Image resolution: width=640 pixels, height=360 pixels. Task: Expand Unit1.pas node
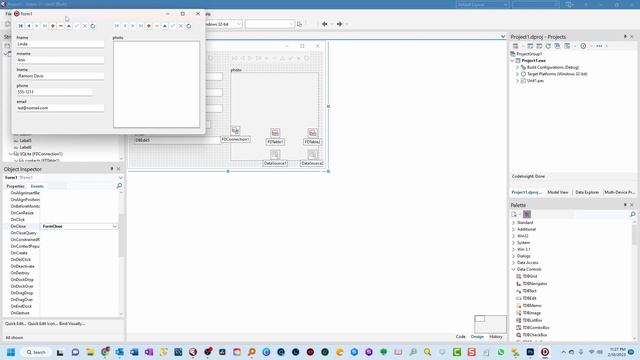518,81
